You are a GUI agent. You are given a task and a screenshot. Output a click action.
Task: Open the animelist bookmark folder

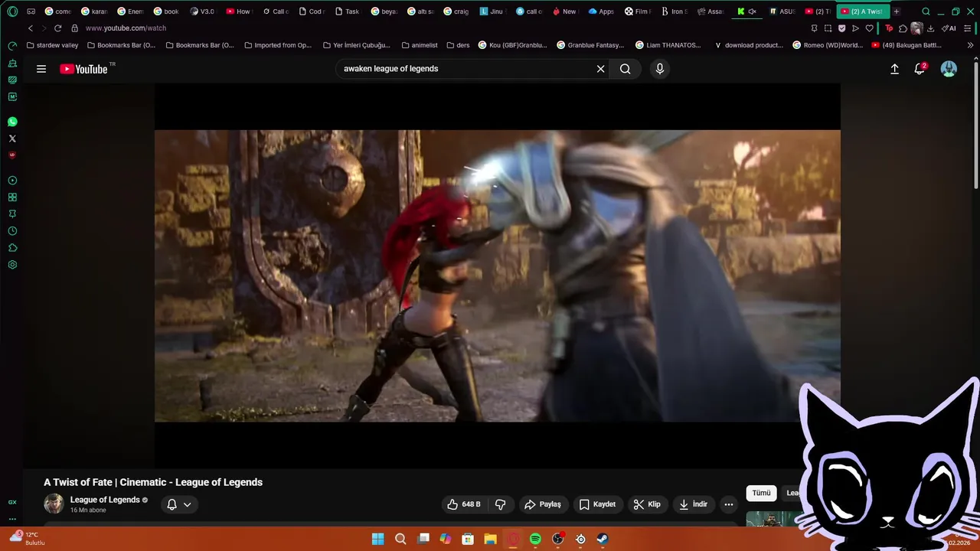419,45
